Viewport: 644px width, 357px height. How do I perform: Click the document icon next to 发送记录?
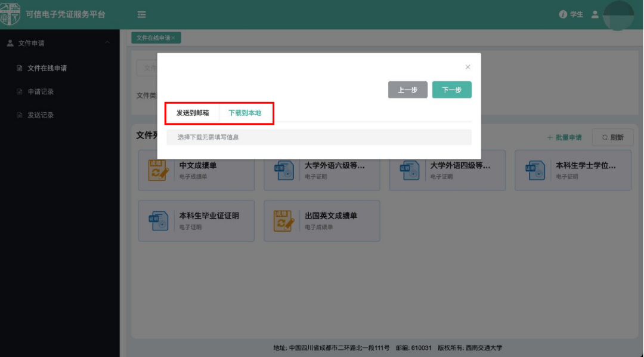click(x=19, y=115)
